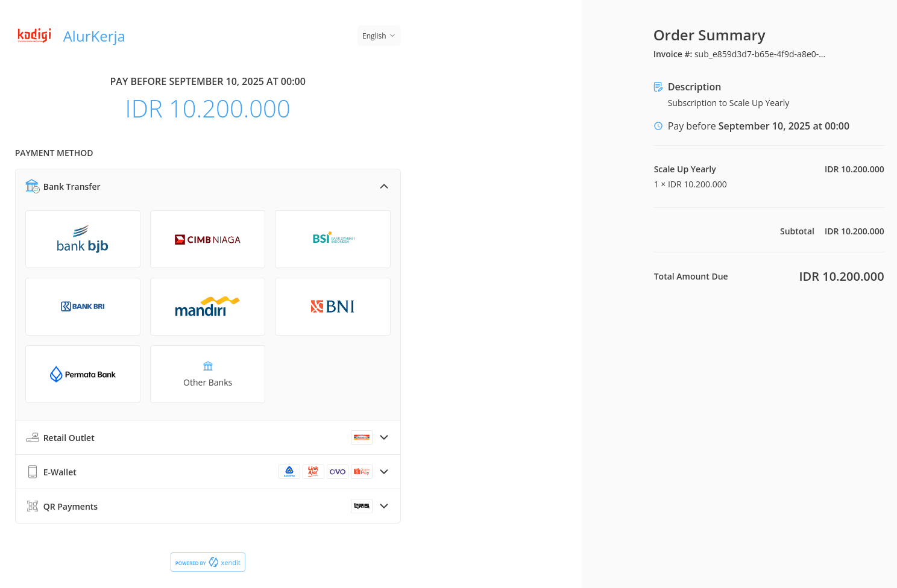Choose Mandiri bank transfer option
897x588 pixels.
pos(207,307)
